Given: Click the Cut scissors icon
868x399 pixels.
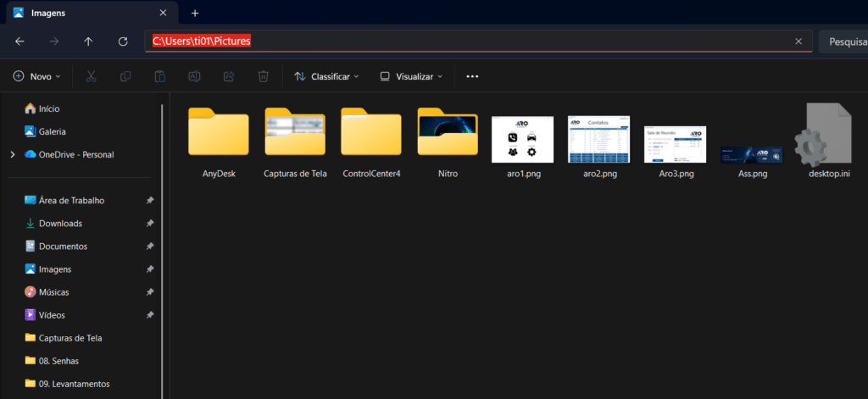Looking at the screenshot, I should (x=92, y=76).
